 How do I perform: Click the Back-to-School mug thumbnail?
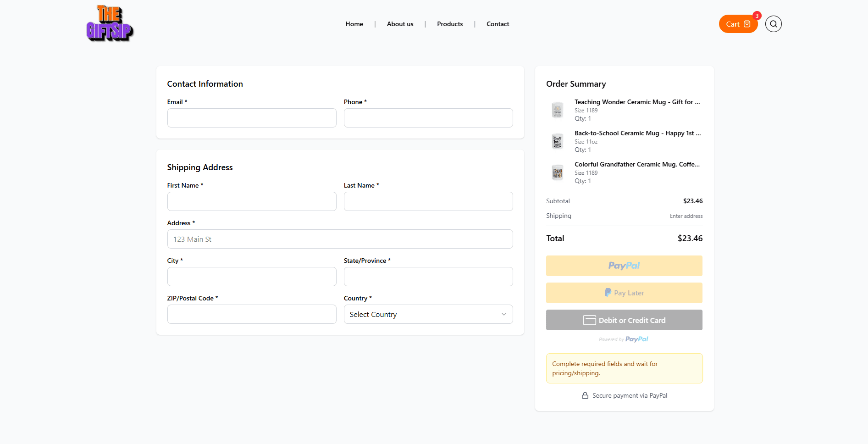coord(557,141)
